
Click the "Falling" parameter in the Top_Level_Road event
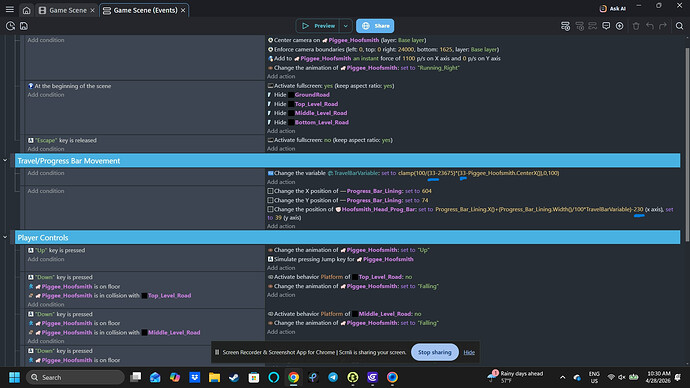point(428,286)
